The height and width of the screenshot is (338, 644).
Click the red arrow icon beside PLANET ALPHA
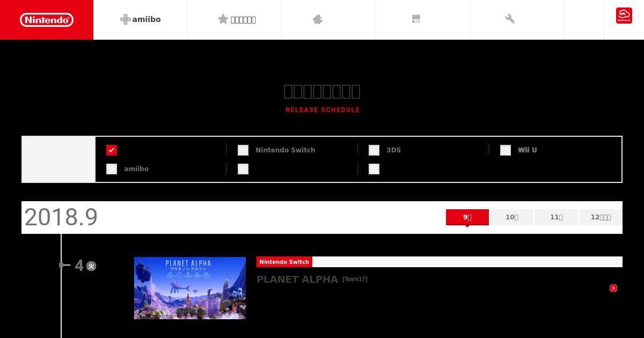point(613,288)
